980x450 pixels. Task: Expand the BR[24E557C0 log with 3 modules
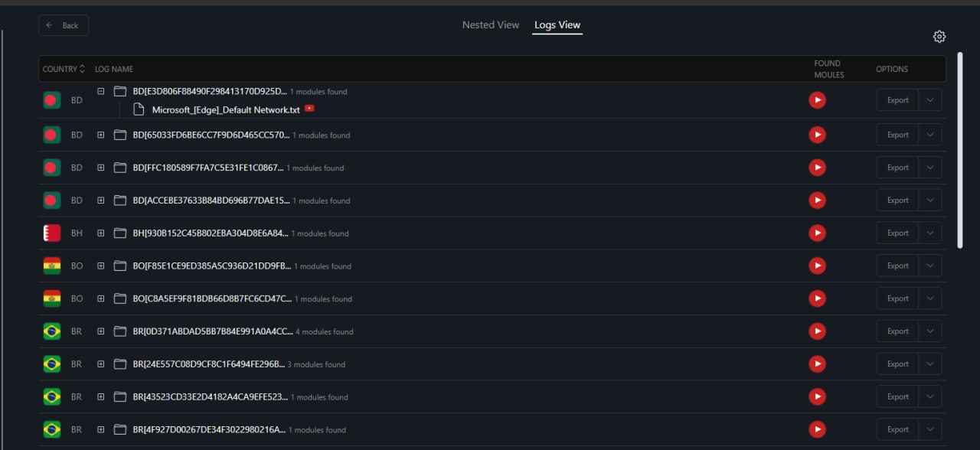tap(100, 364)
